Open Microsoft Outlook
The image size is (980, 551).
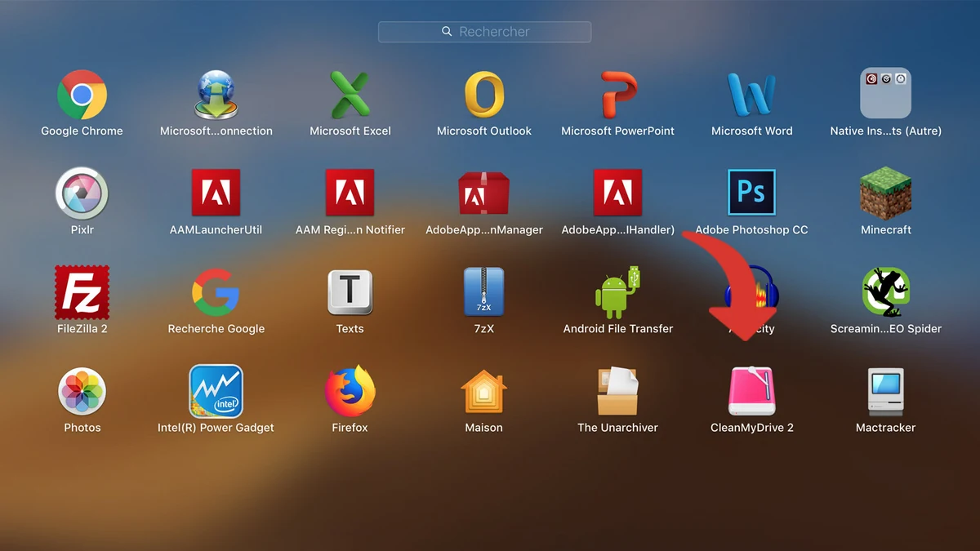pos(483,92)
